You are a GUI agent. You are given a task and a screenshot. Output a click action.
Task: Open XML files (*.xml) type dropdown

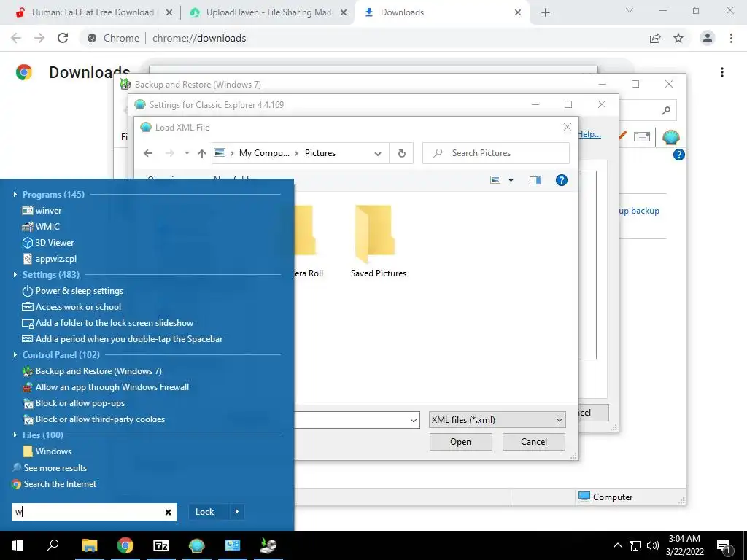click(x=498, y=420)
